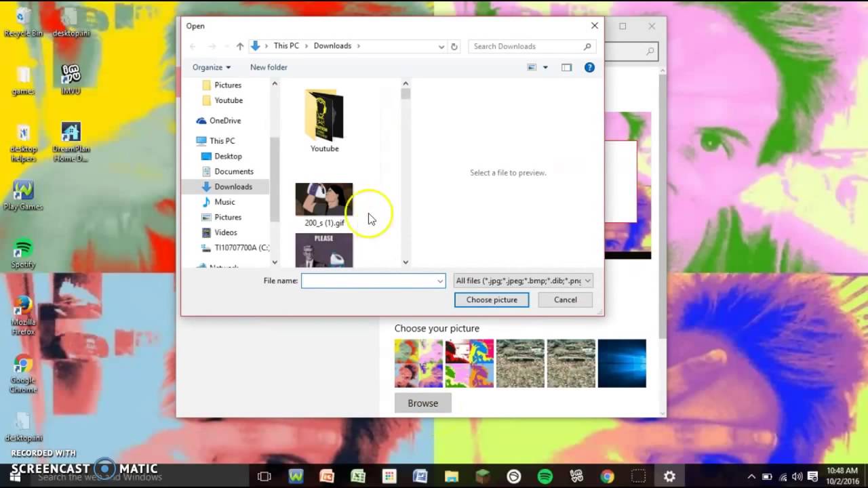Click the file list scrollbar down arrow
Viewport: 868px width, 488px height.
pyautogui.click(x=406, y=262)
